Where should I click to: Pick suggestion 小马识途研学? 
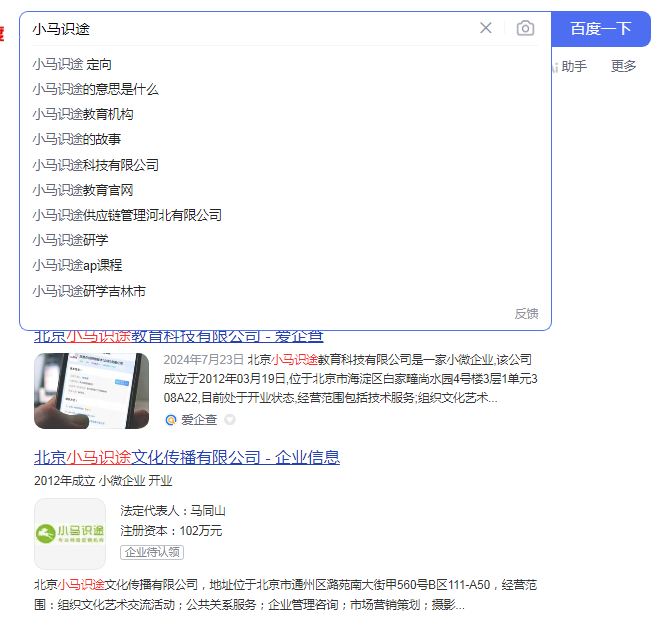[x=71, y=240]
